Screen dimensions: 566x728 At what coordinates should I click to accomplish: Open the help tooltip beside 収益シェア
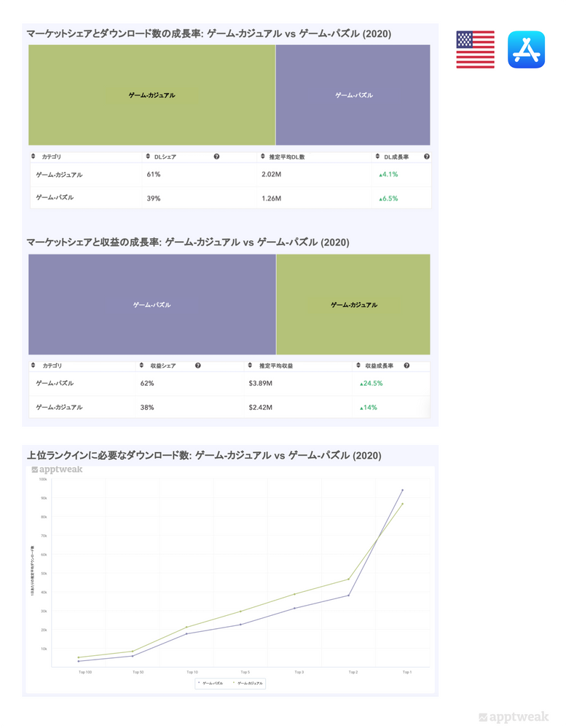[198, 365]
